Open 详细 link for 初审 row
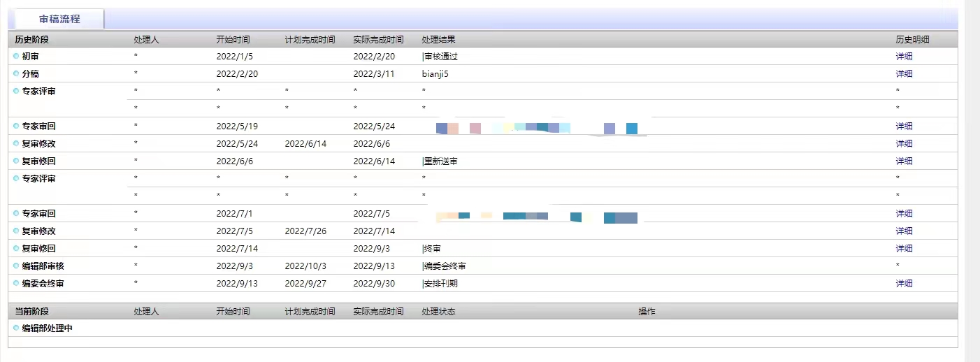 click(904, 57)
